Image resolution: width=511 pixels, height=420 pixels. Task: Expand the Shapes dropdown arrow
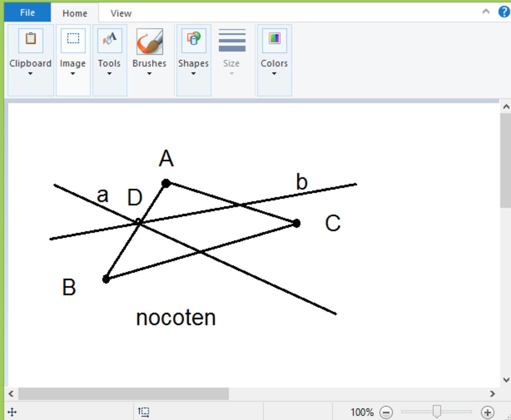193,74
